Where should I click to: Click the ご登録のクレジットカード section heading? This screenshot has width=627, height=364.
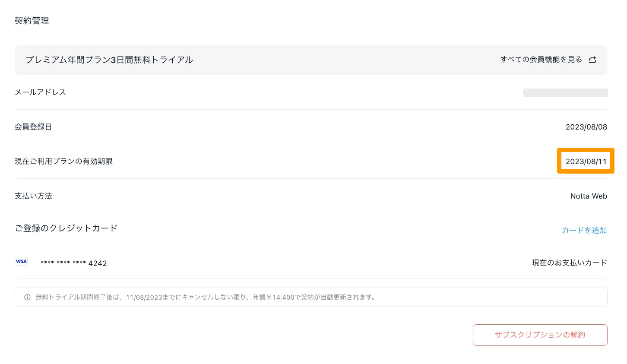click(66, 228)
